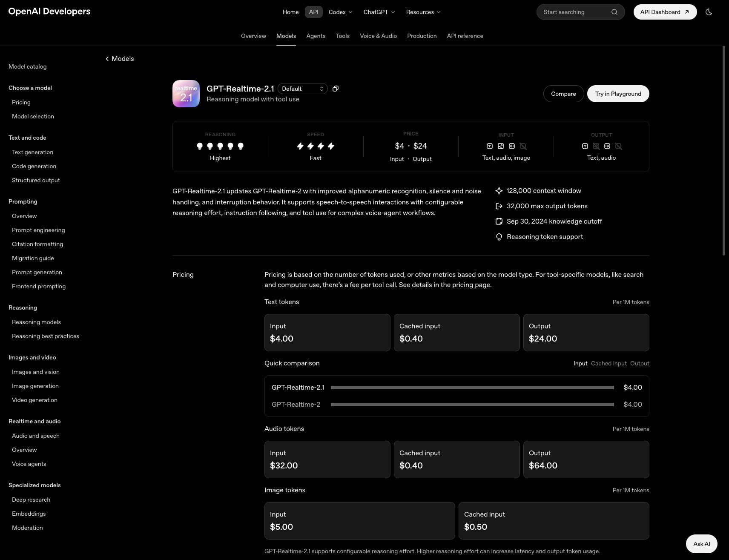Image resolution: width=729 pixels, height=560 pixels.
Task: Click the text output modality icon
Action: [x=585, y=146]
